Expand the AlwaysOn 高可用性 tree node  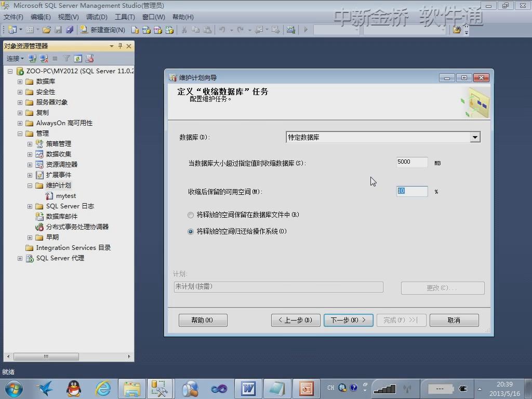tap(20, 124)
